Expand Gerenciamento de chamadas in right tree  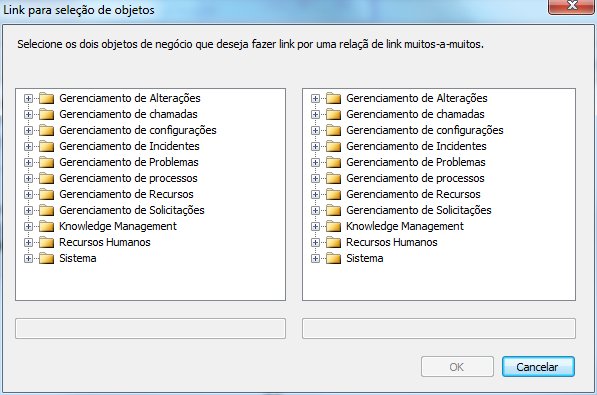(315, 114)
